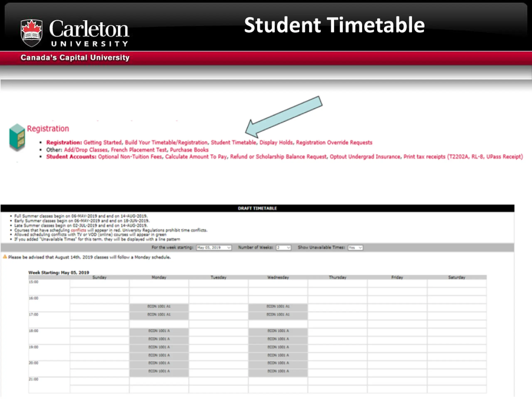Click the Sunday column header

click(99, 277)
